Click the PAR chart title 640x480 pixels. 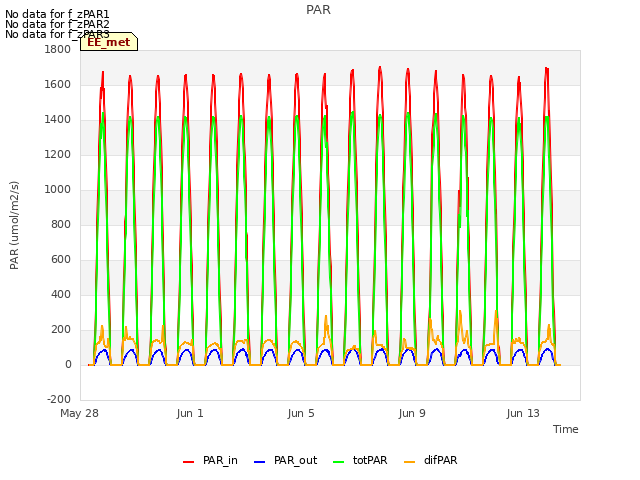pos(318,10)
